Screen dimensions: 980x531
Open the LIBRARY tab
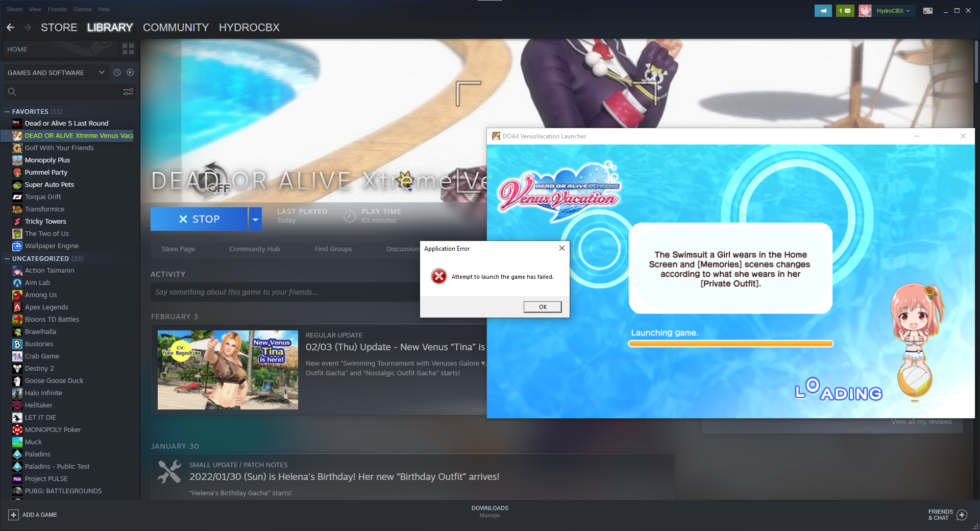tap(110, 28)
